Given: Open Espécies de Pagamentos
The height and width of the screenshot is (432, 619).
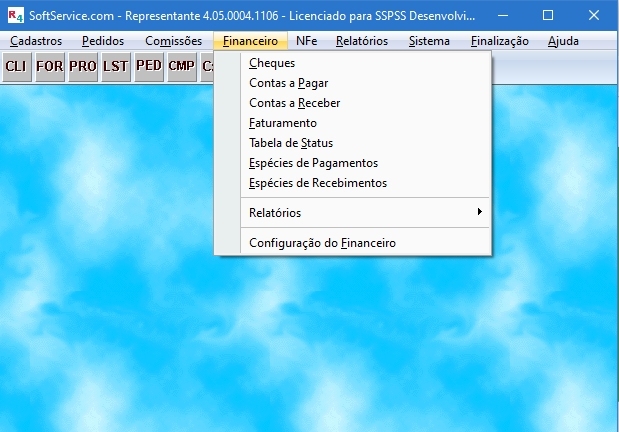Looking at the screenshot, I should [x=313, y=163].
